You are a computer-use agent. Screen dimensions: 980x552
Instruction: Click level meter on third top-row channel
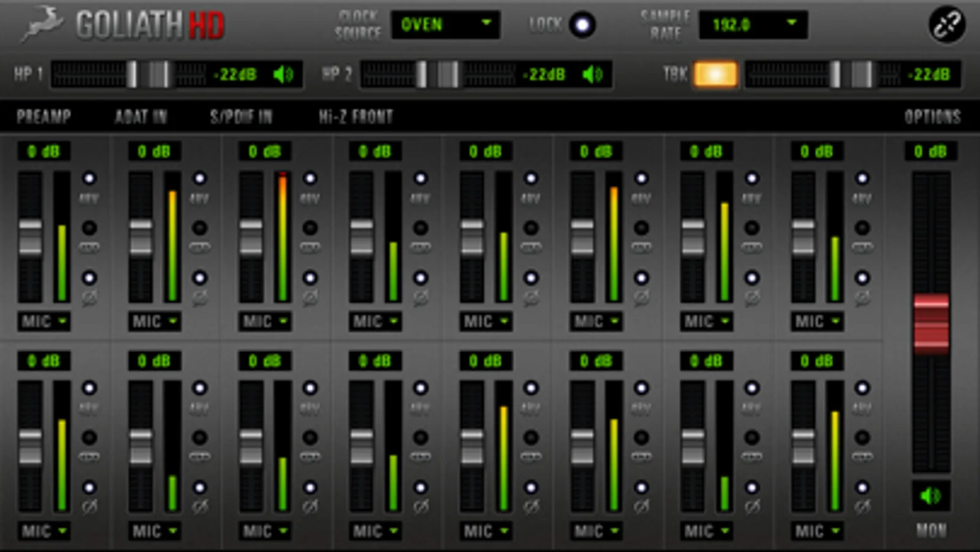pos(283,237)
